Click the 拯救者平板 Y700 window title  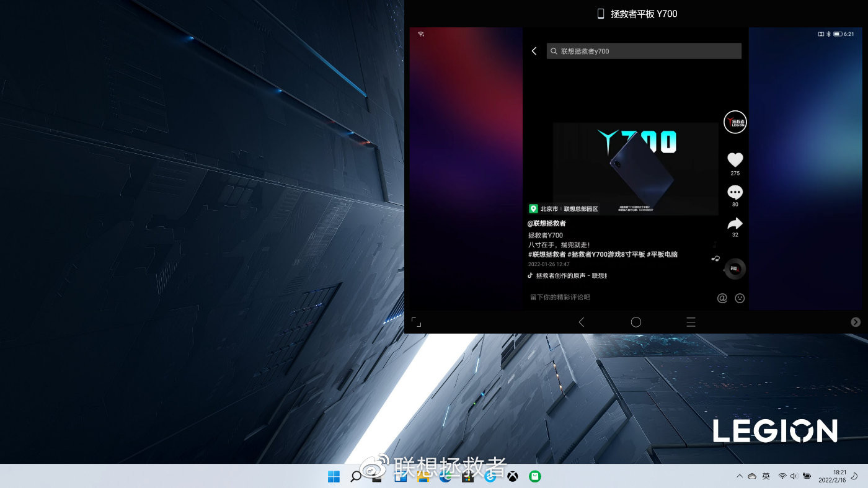tap(644, 14)
